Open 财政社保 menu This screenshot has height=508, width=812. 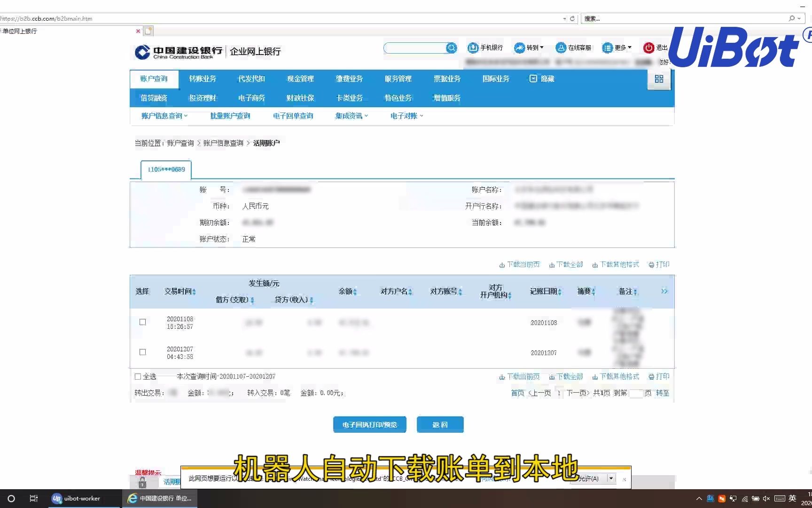[300, 98]
